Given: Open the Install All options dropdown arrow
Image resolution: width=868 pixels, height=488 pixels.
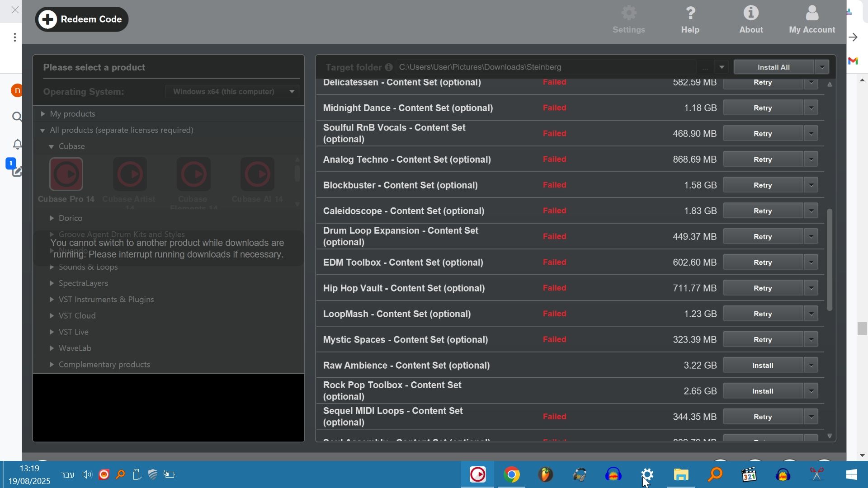Looking at the screenshot, I should coord(822,67).
